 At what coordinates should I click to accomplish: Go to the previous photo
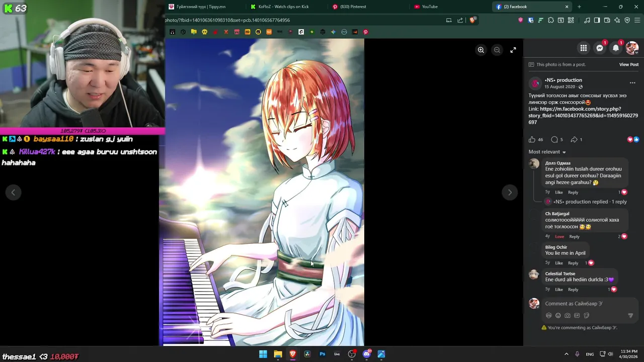13,192
